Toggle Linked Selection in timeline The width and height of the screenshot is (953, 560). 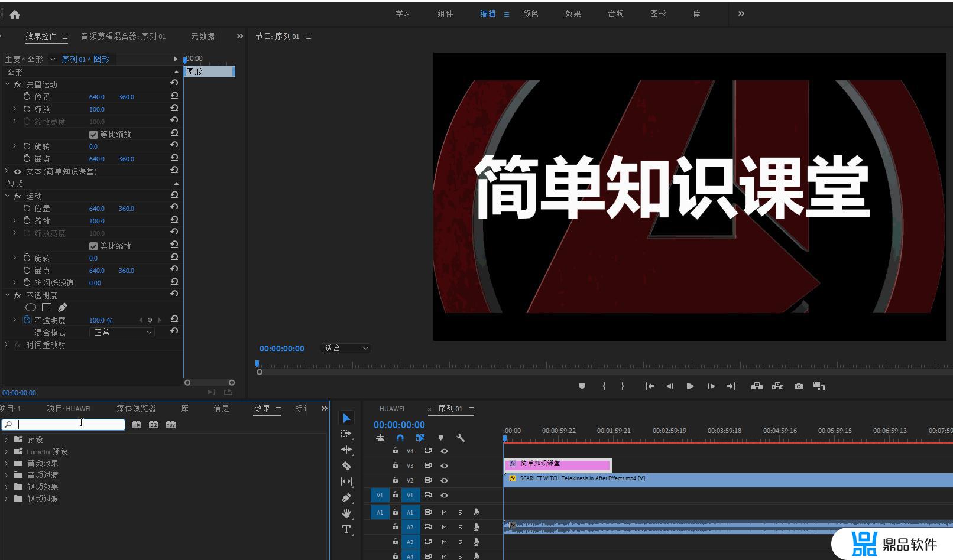(x=420, y=438)
